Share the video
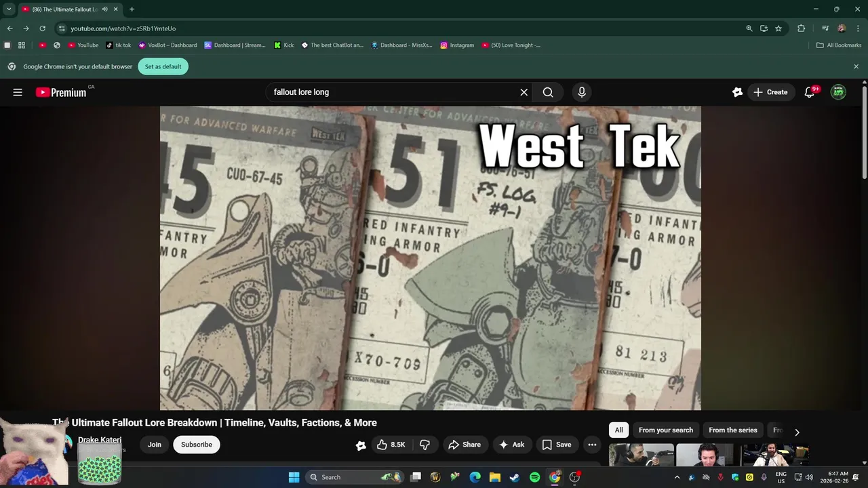The width and height of the screenshot is (868, 488). [x=465, y=445]
